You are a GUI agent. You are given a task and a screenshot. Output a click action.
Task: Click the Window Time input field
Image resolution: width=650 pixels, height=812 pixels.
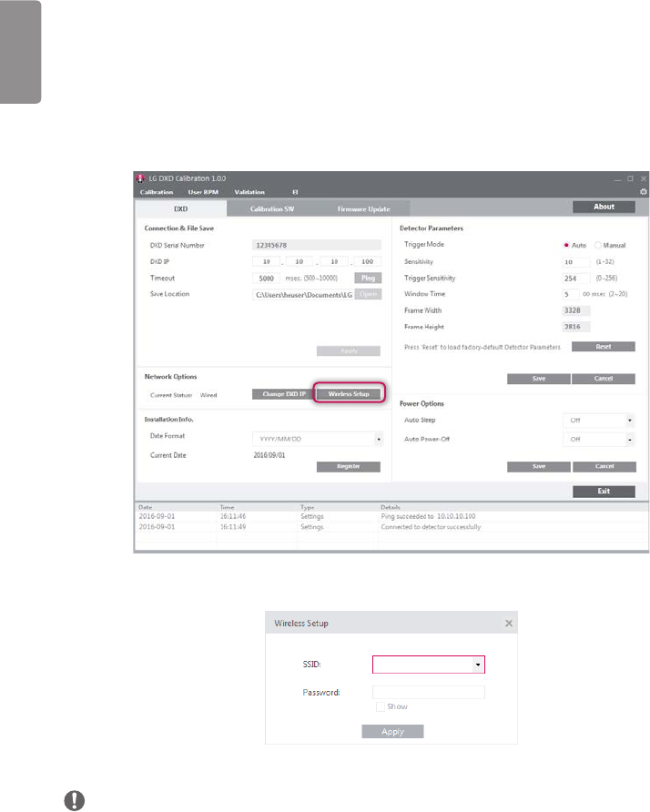coord(571,294)
